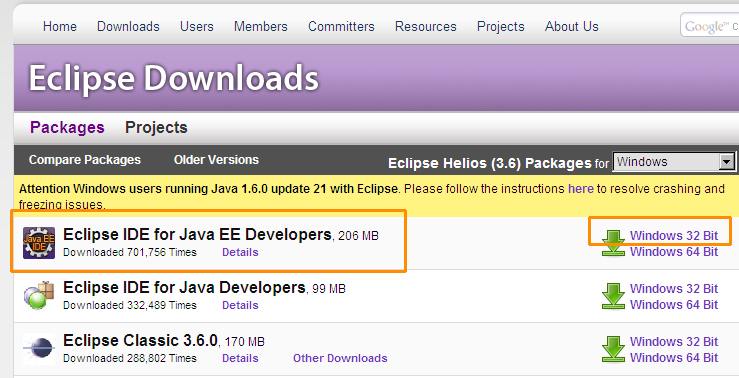Click green download arrow for Java EE Developers
Image resolution: width=739 pixels, height=378 pixels.
(613, 243)
